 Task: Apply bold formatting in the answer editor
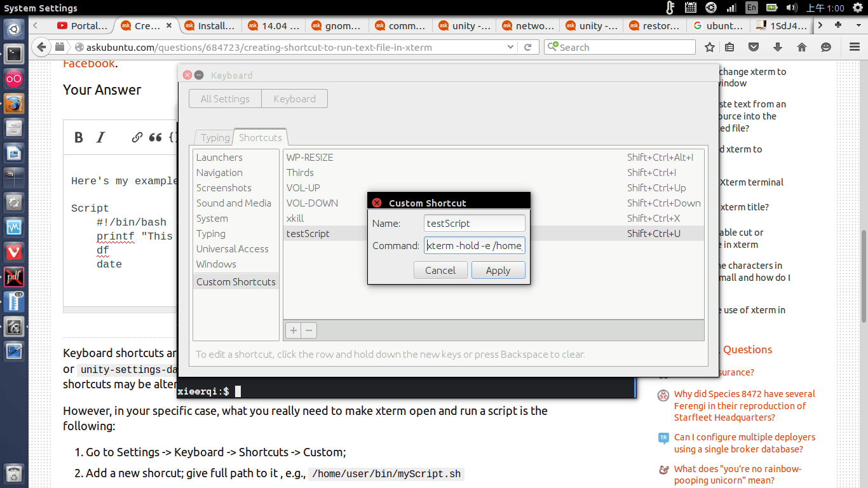78,137
